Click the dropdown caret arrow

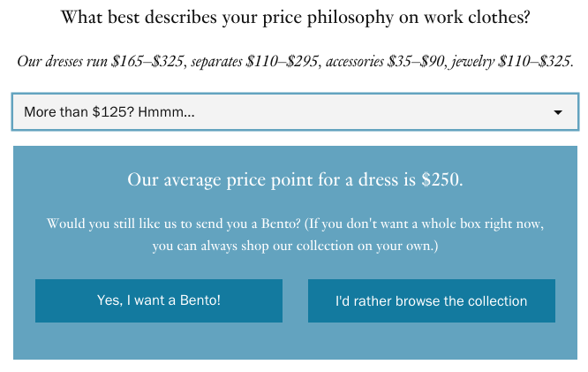click(558, 113)
